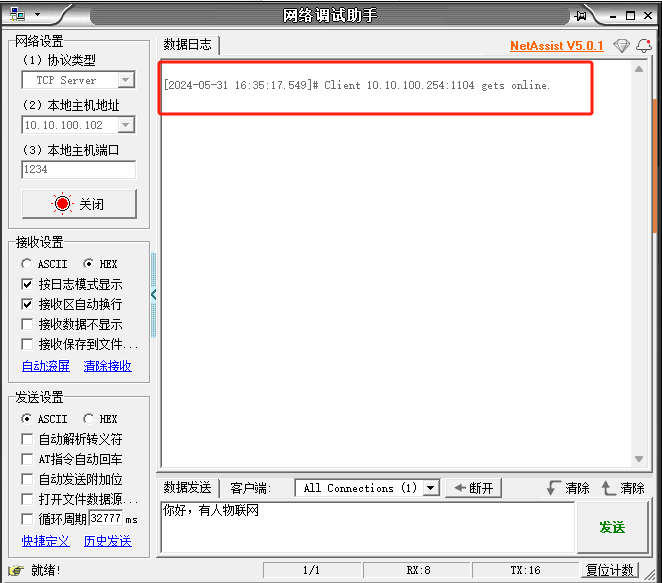
Task: Click the 自动滚屏 link
Action: [46, 366]
